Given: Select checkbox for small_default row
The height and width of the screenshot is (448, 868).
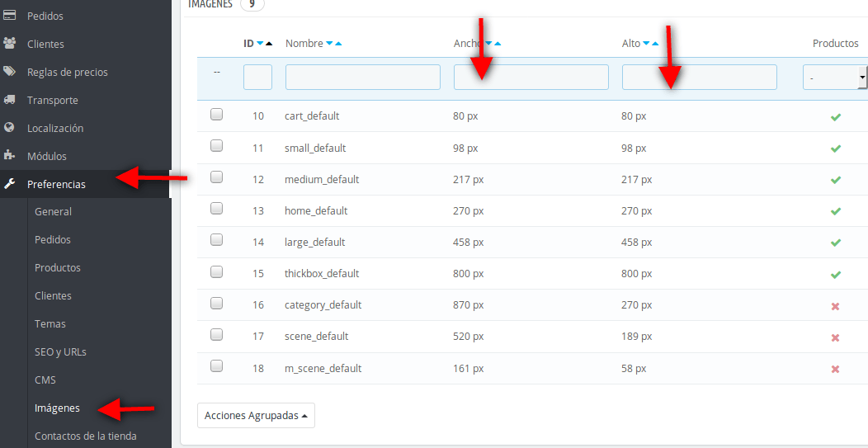Looking at the screenshot, I should (x=216, y=146).
